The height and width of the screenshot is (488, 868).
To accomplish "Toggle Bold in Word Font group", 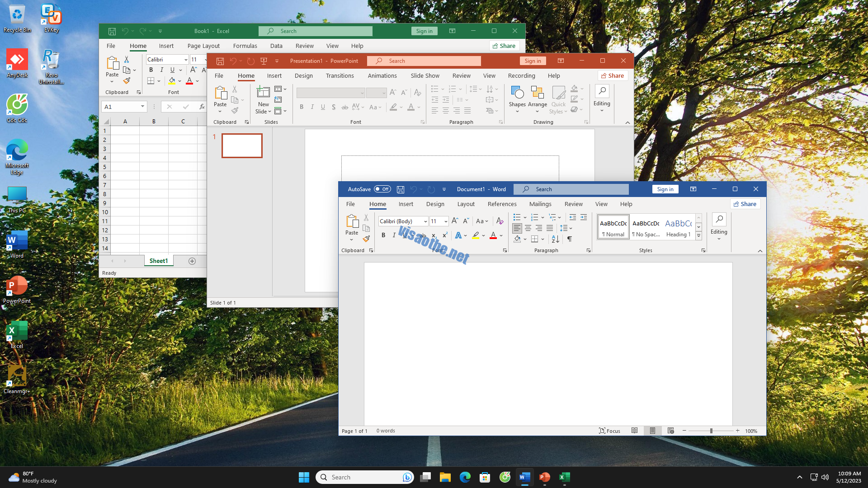I will point(383,235).
